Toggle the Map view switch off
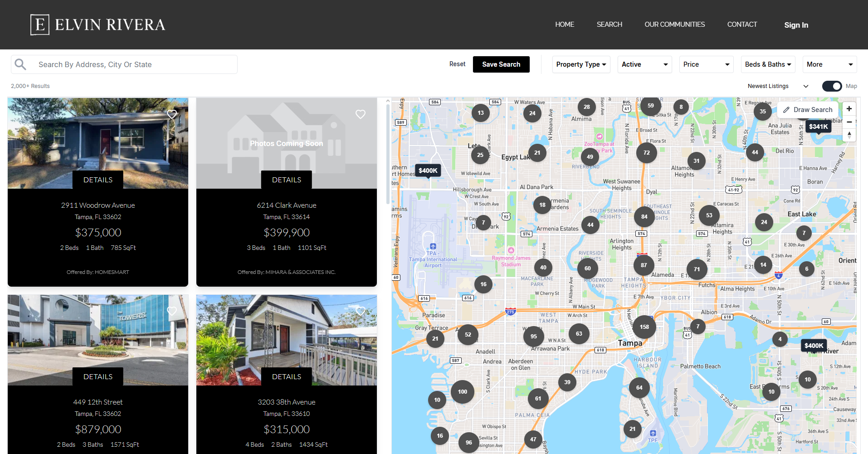The image size is (868, 454). point(832,86)
